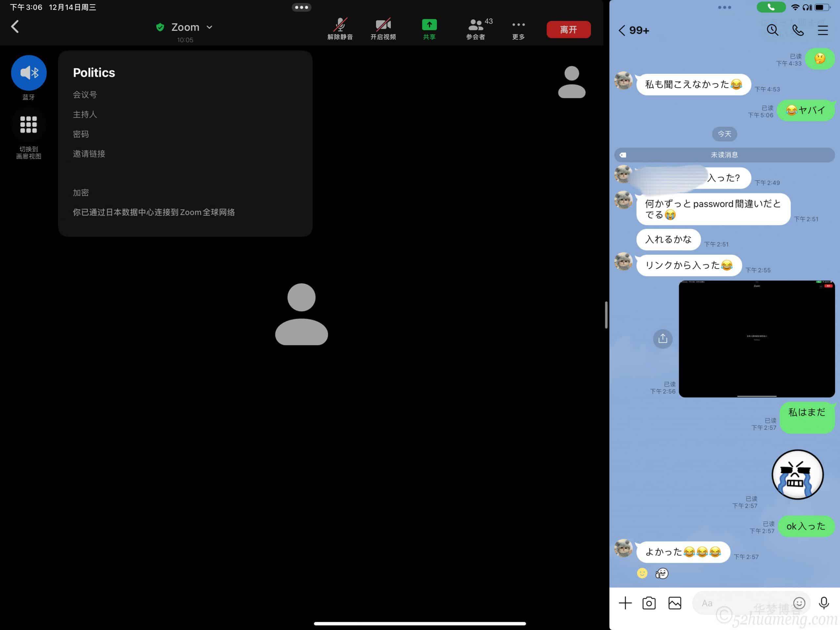The width and height of the screenshot is (840, 630).
Task: Start a call from LINE chat header
Action: 797,30
